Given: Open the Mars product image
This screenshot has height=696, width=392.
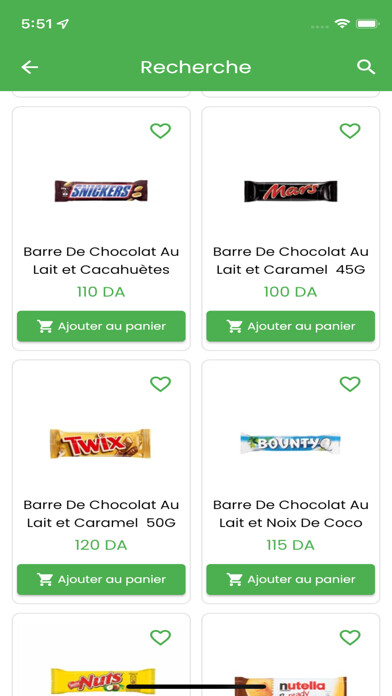Looking at the screenshot, I should tap(291, 191).
